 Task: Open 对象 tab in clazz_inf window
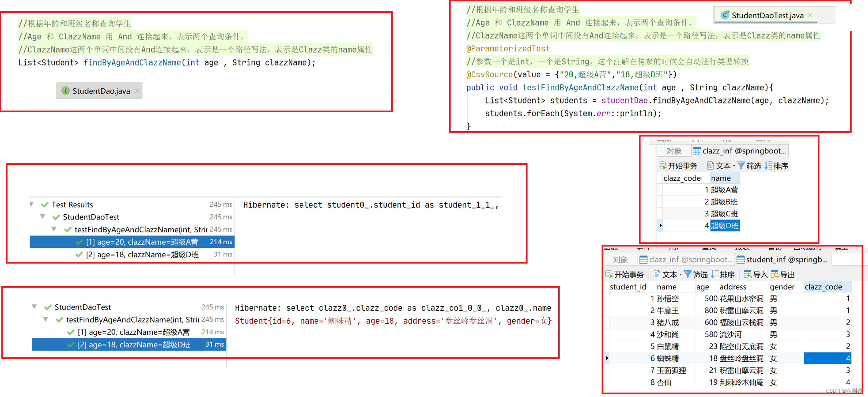[x=674, y=151]
